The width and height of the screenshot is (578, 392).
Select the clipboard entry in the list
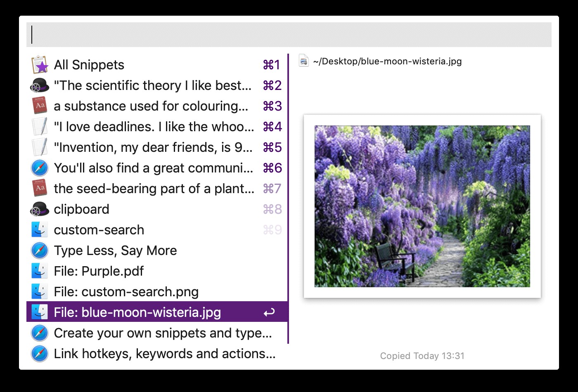(81, 209)
